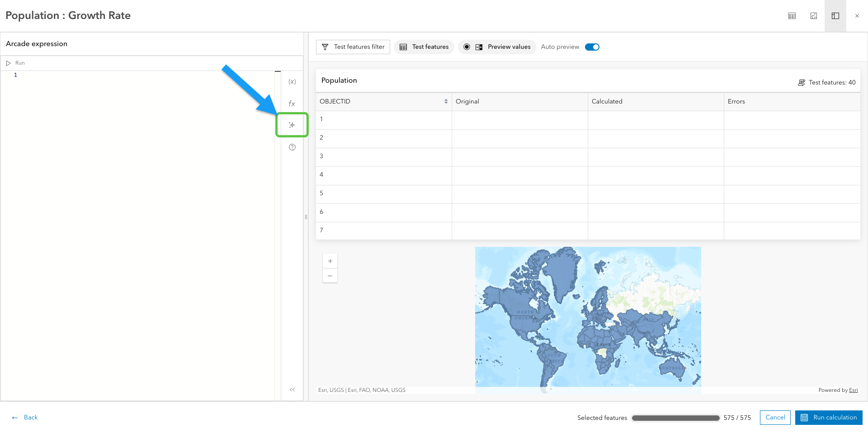Image resolution: width=868 pixels, height=433 pixels.
Task: Open the Esri link under the map
Action: point(854,390)
